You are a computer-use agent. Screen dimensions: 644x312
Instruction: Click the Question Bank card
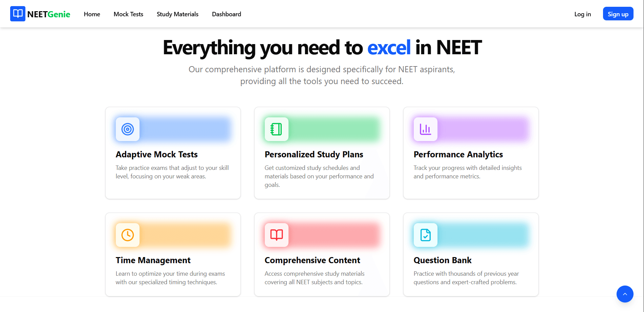(x=471, y=254)
